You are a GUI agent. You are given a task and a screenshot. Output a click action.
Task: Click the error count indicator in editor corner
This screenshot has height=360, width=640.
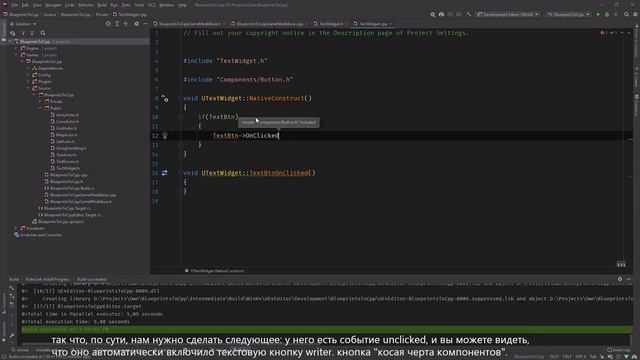coord(604,33)
